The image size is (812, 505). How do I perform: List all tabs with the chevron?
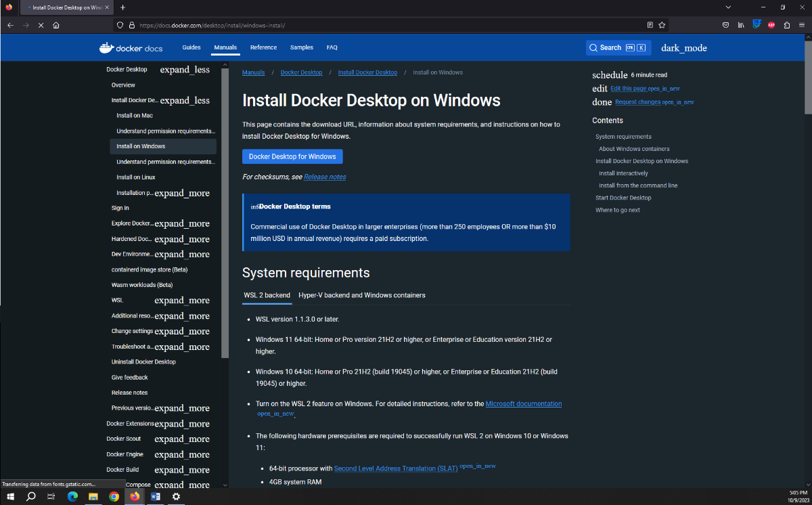tap(728, 7)
